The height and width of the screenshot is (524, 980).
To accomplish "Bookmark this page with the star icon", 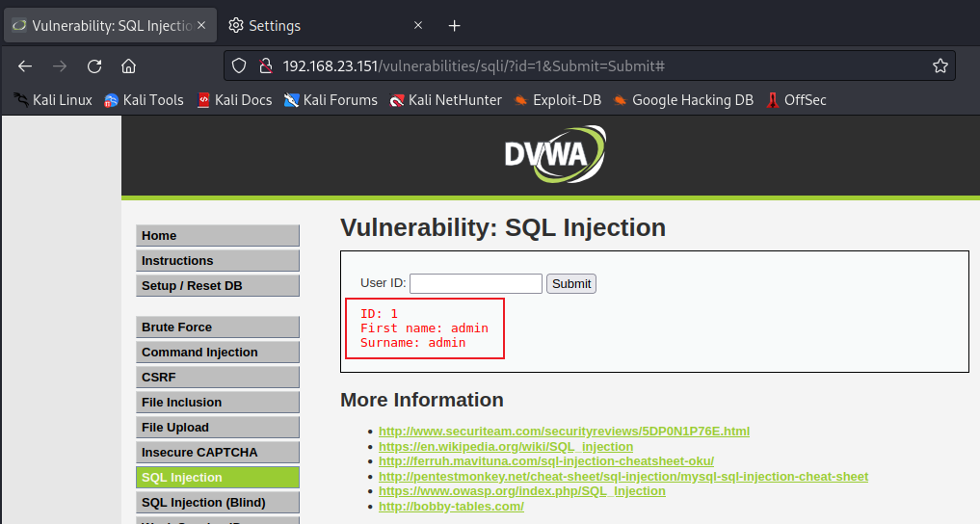I will [x=940, y=66].
